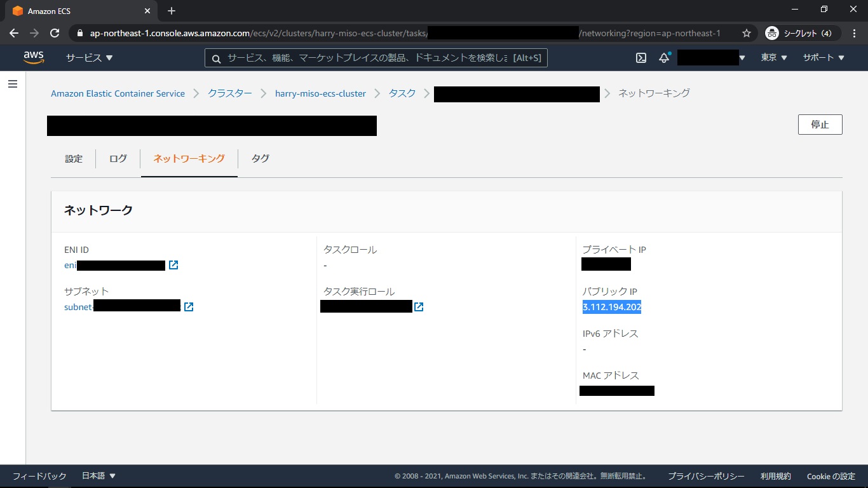The image size is (868, 488).
Task: Open a new browser tab with plus button
Action: 172,11
